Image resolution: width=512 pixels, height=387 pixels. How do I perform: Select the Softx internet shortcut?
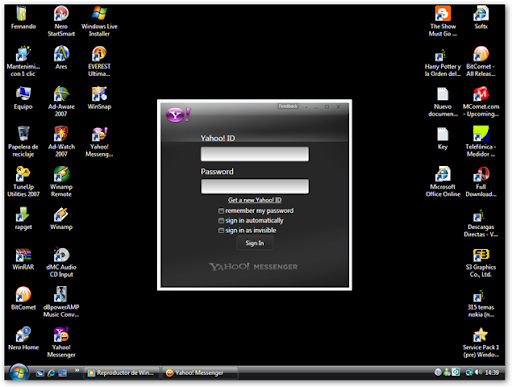tap(481, 14)
